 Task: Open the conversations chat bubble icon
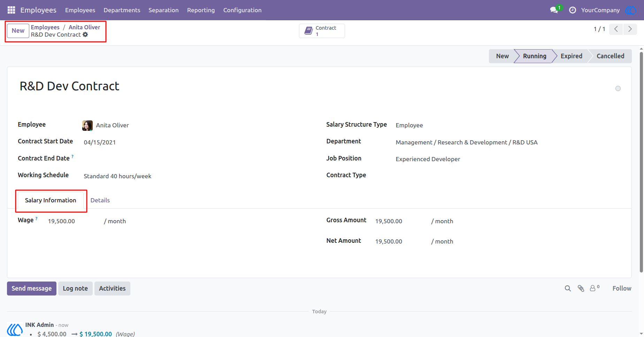click(554, 10)
